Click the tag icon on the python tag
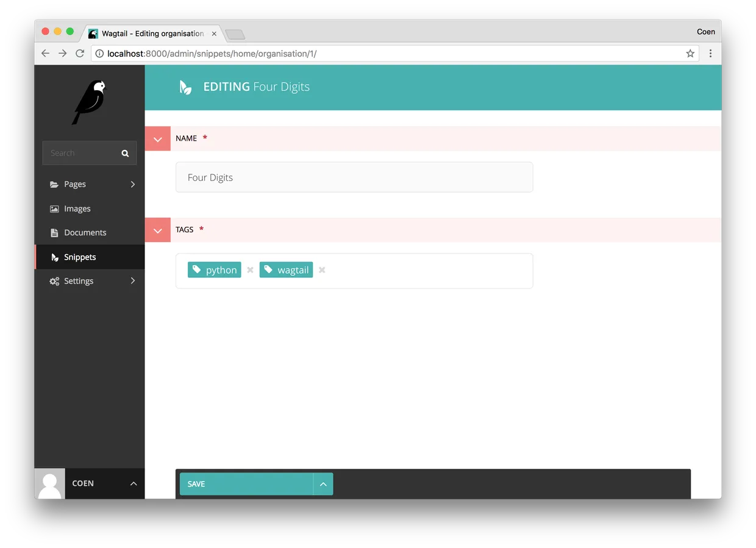756x548 pixels. (197, 269)
